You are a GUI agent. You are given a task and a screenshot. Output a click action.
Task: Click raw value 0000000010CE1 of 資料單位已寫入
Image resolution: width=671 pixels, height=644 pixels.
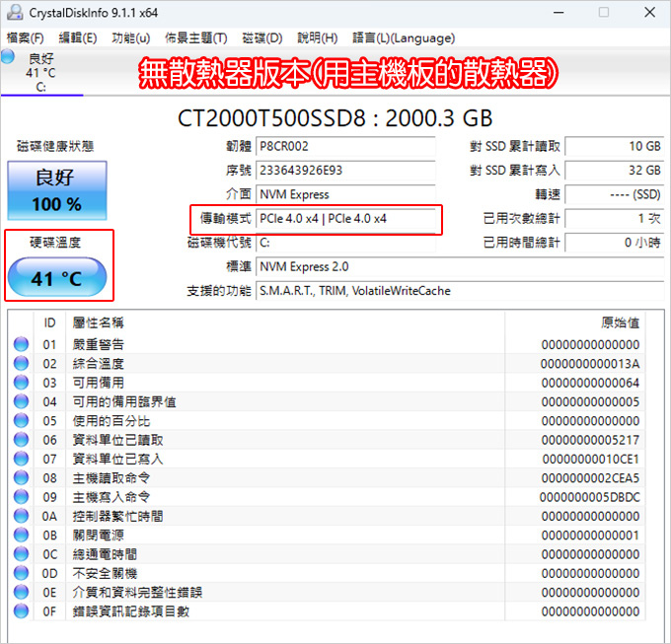tap(590, 459)
